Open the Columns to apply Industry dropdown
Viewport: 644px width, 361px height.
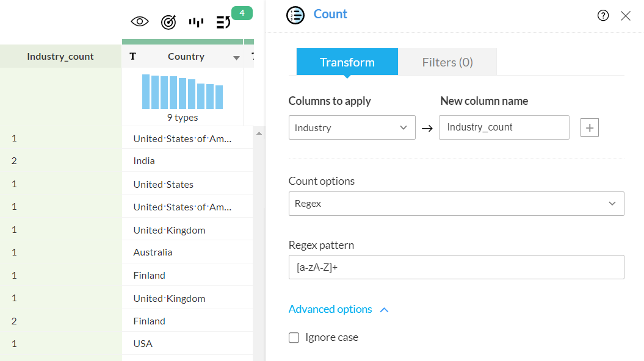(352, 127)
